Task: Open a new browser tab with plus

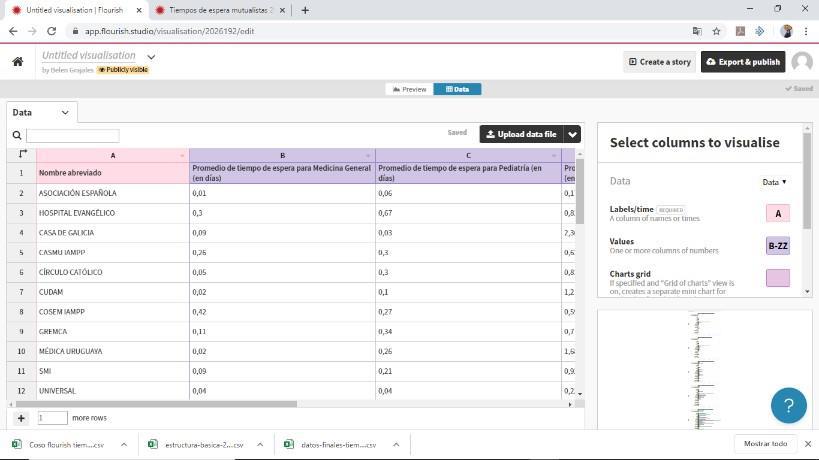Action: tap(305, 10)
